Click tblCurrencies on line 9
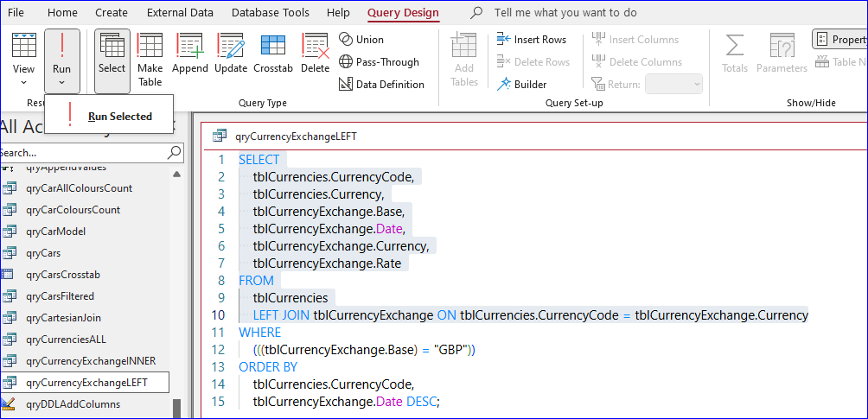Screen dimensions: 868x419 (x=290, y=298)
